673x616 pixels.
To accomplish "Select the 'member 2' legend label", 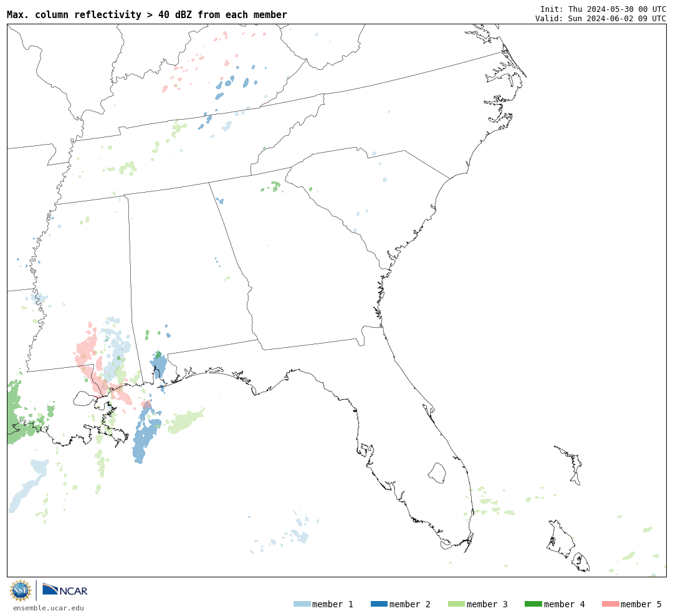I will point(410,604).
